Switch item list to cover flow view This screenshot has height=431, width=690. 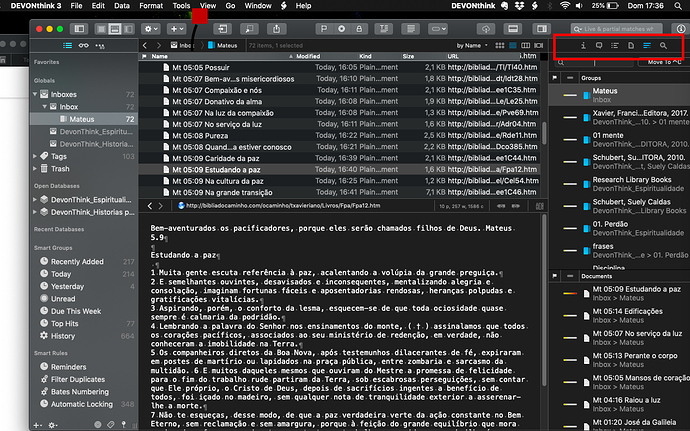click(539, 45)
